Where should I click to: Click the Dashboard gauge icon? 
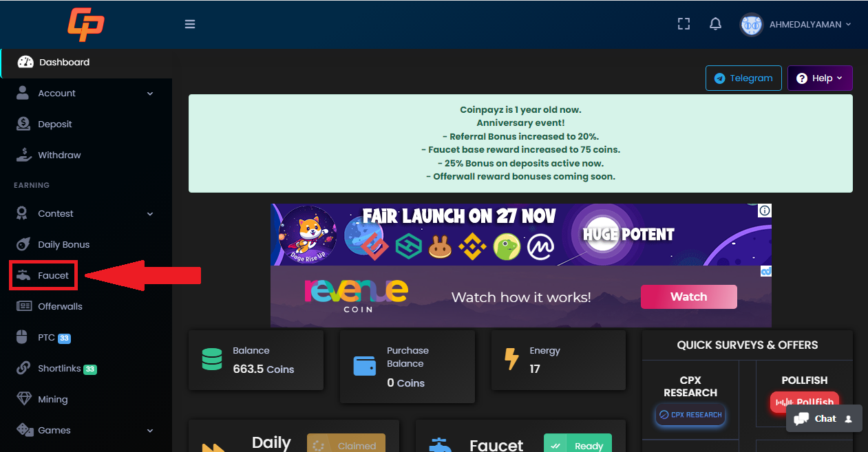(25, 62)
